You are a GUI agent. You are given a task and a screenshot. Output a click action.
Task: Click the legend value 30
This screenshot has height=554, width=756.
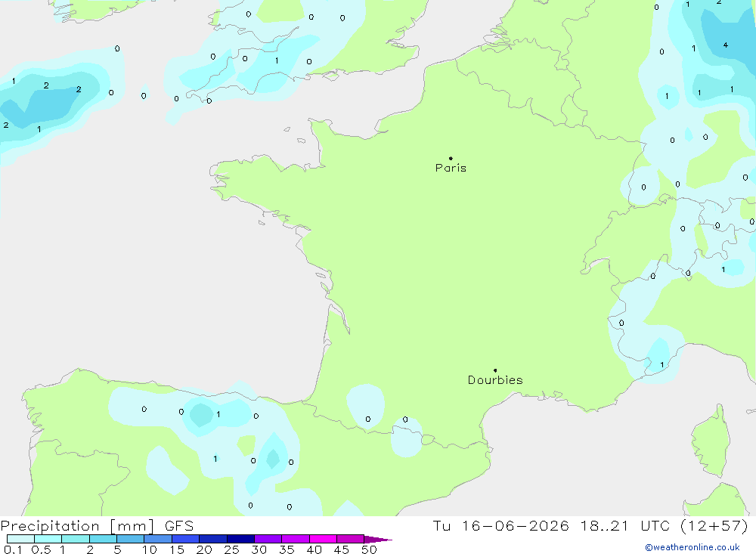click(x=259, y=549)
